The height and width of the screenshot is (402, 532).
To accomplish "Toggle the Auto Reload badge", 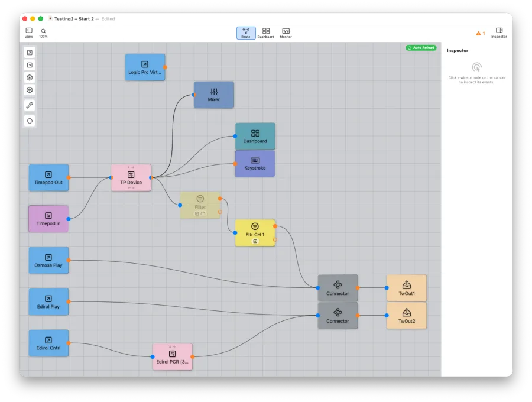I will pos(421,48).
